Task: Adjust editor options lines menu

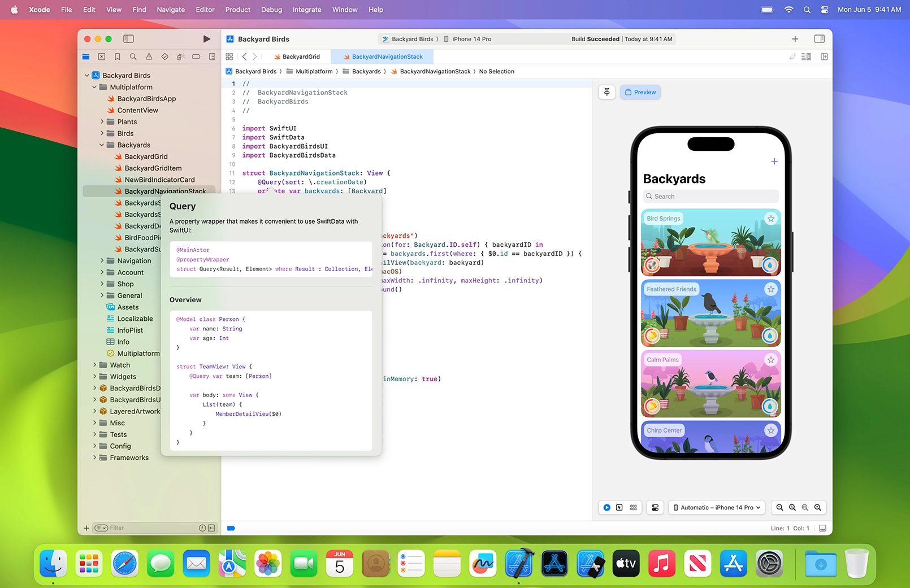Action: coord(807,56)
